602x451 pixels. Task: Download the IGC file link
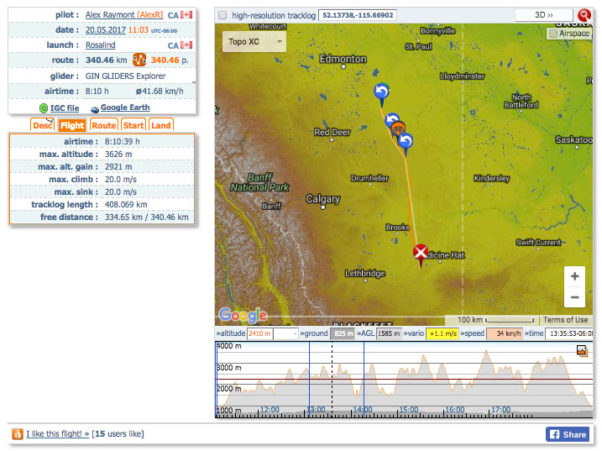[64, 108]
